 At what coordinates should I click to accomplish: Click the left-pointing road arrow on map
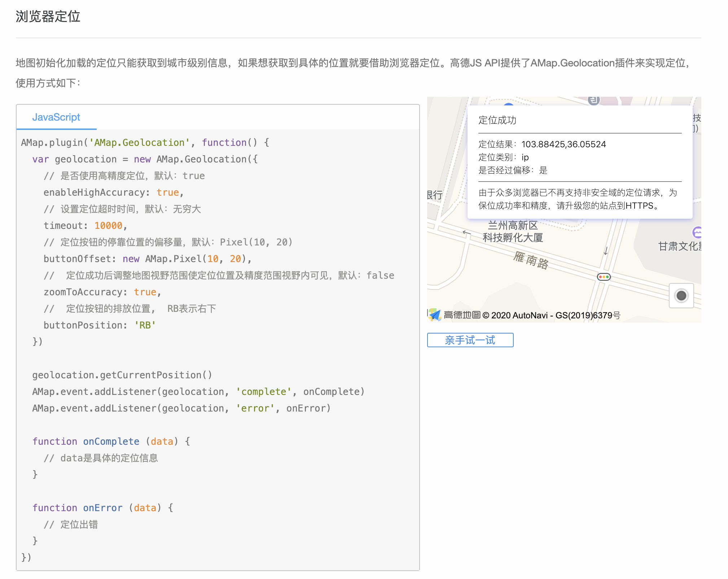pyautogui.click(x=466, y=232)
